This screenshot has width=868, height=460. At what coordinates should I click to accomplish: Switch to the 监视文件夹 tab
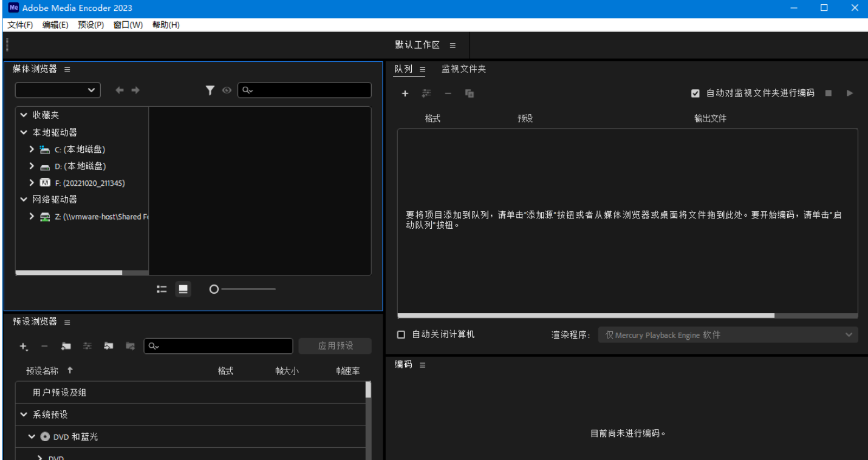463,69
